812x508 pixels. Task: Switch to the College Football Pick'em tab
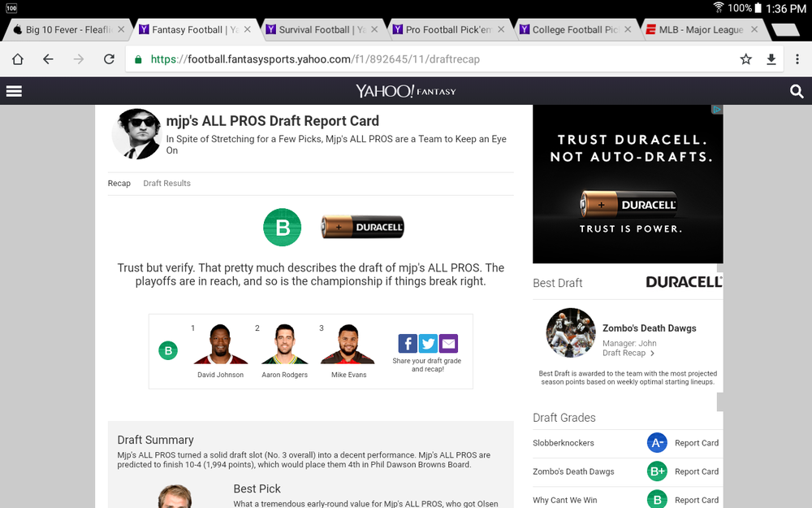coord(575,29)
